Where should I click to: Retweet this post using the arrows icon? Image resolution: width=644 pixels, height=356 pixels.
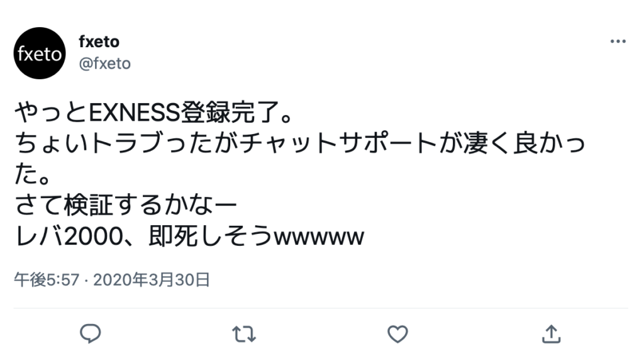(x=244, y=334)
